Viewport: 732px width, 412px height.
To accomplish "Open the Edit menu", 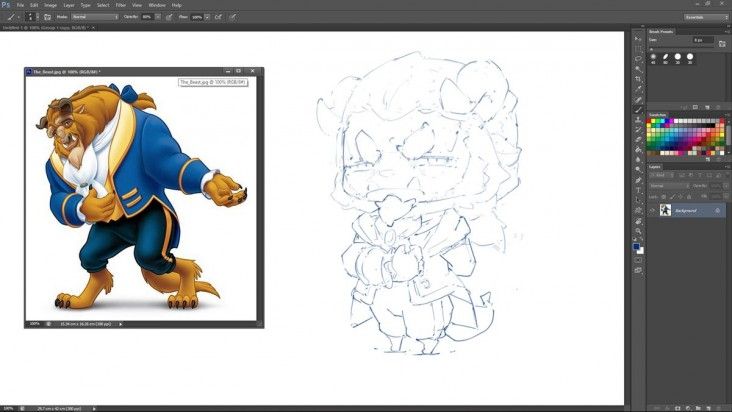I will coord(34,5).
